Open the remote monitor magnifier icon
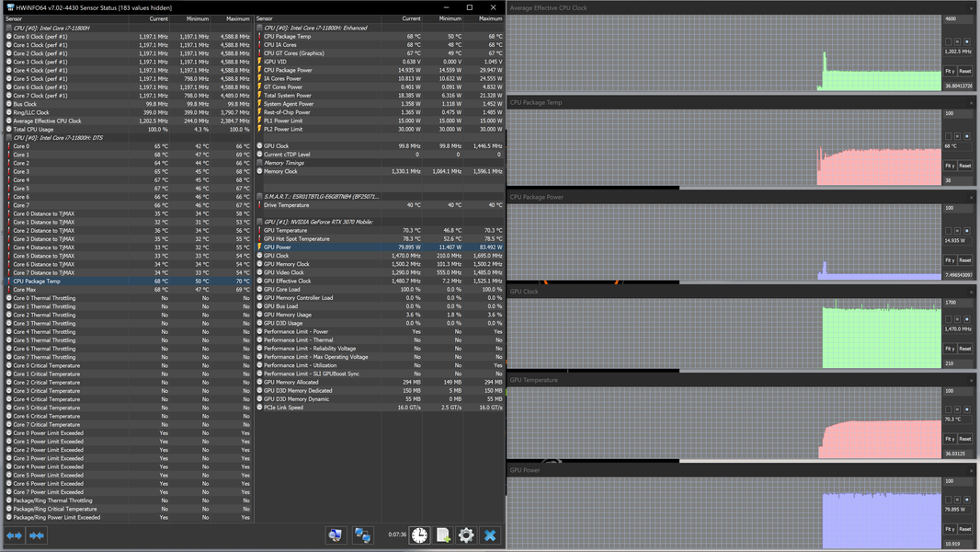The image size is (980, 552). (x=335, y=535)
